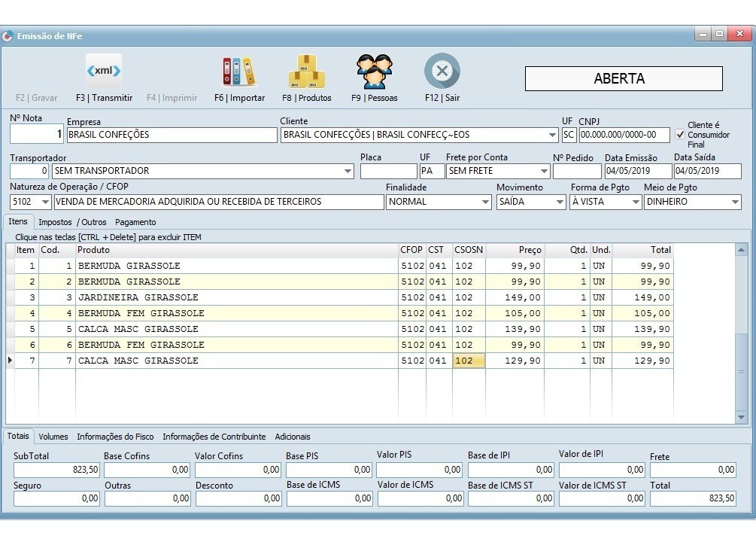Select item 4 BERMUDA FEM GIRASSOLE

point(344,313)
